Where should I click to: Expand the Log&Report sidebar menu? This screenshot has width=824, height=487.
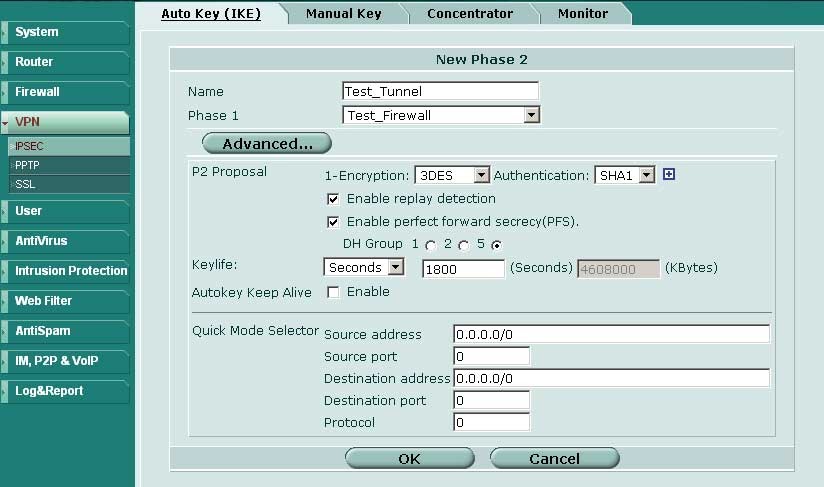coord(65,391)
